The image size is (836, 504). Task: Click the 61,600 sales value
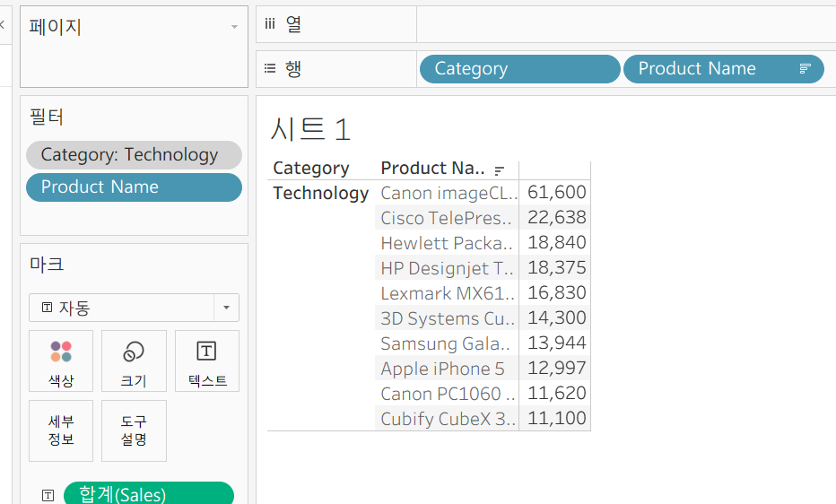pyautogui.click(x=557, y=192)
